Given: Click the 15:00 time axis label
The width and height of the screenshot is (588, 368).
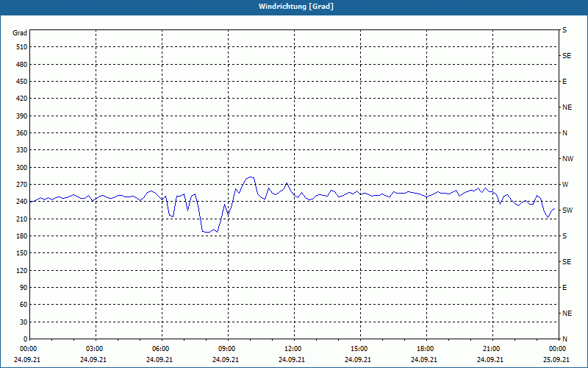Looking at the screenshot, I should click(x=359, y=349).
